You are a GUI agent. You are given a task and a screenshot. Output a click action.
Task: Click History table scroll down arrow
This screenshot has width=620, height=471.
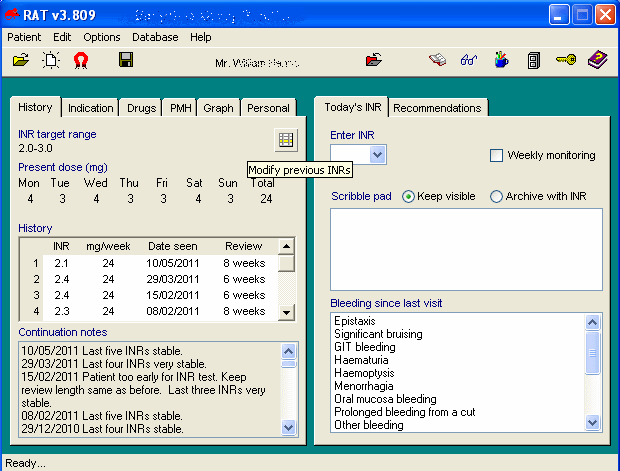pos(286,312)
